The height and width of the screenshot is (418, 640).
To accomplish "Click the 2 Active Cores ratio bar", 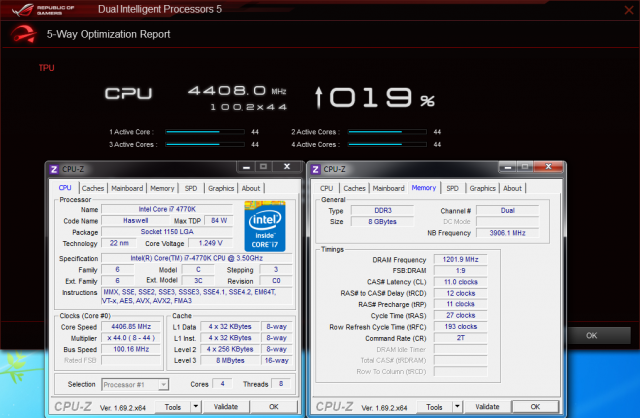I will 387,132.
